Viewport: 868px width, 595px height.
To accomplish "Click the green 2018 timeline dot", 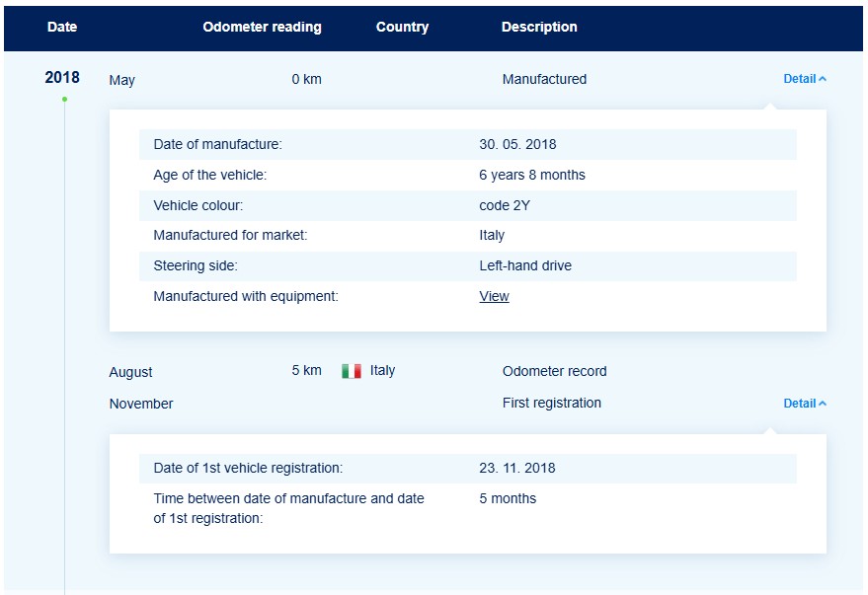I will [x=65, y=100].
